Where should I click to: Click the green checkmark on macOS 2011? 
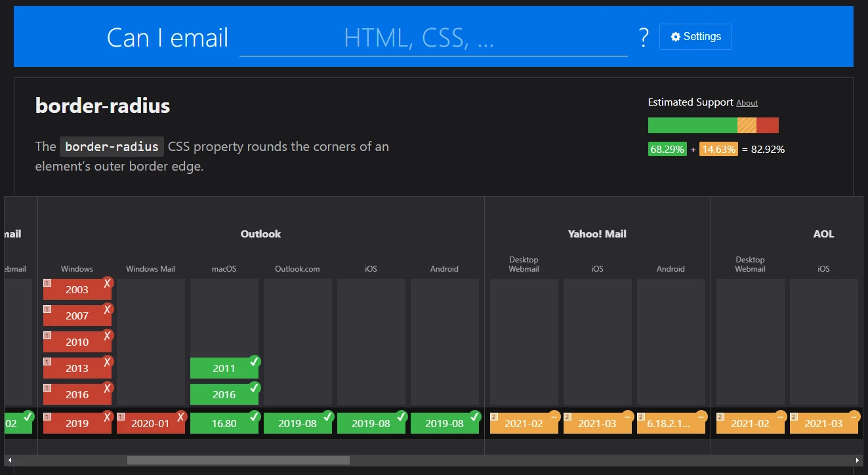255,361
